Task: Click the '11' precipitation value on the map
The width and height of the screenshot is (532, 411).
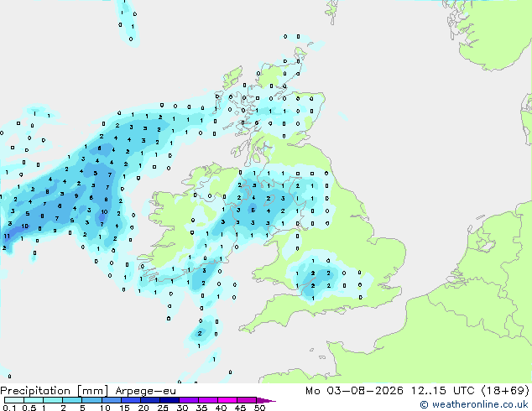Action: point(7,236)
